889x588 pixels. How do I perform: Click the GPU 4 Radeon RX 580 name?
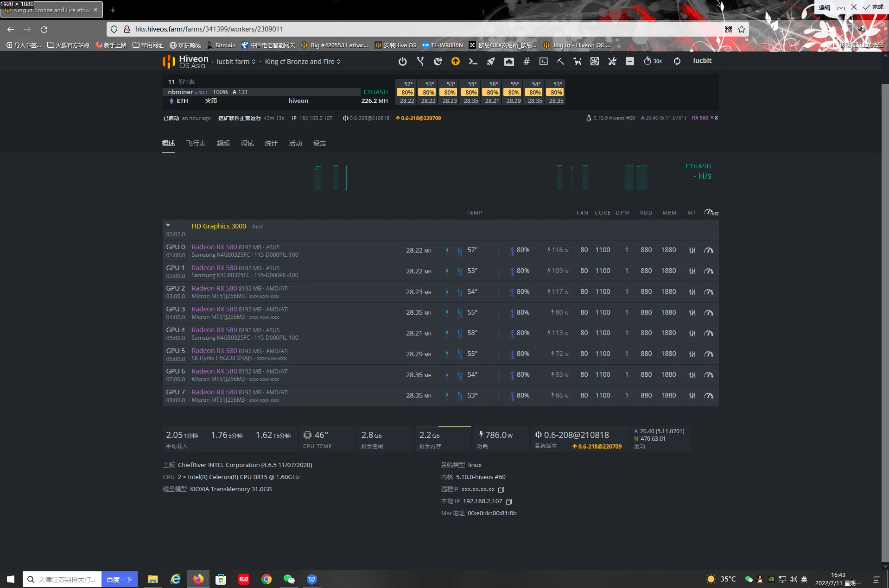(214, 330)
